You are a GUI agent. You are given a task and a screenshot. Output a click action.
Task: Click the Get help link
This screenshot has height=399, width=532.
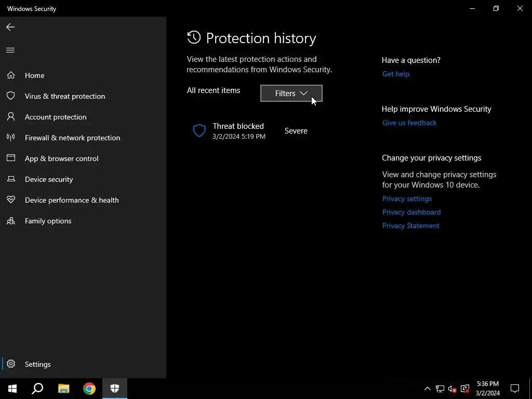[395, 74]
